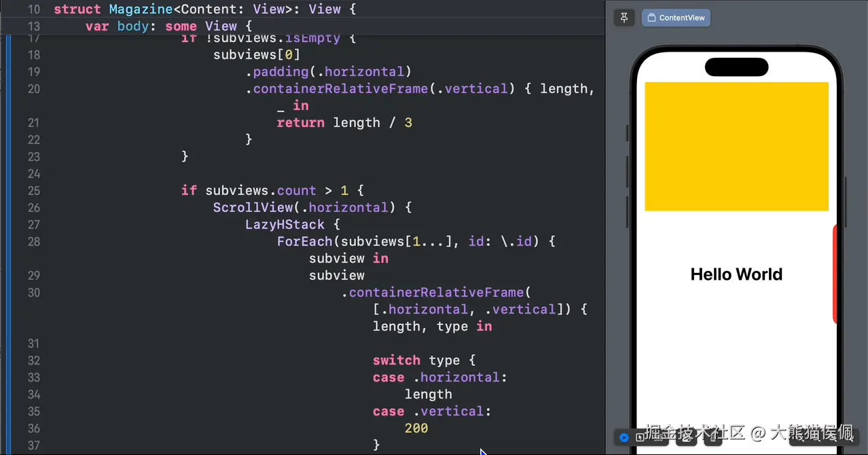The height and width of the screenshot is (455, 868).
Task: Click the subview in closure parameter
Action: [348, 259]
